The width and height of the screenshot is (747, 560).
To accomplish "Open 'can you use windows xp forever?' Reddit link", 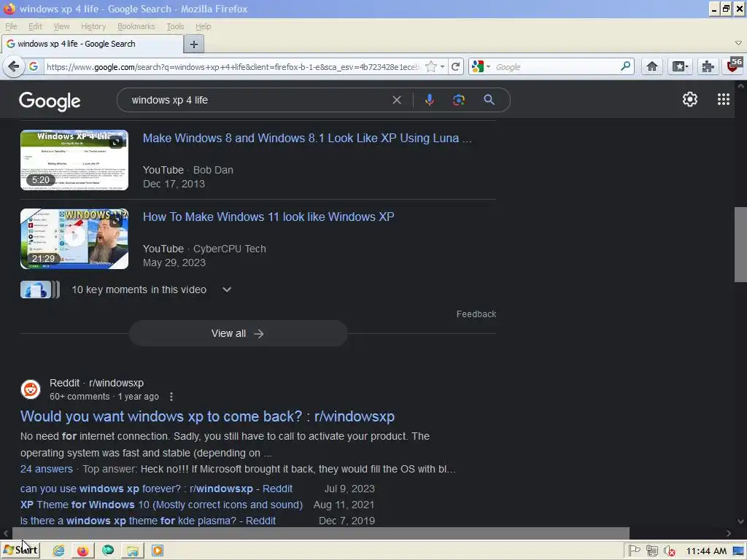I will point(156,489).
